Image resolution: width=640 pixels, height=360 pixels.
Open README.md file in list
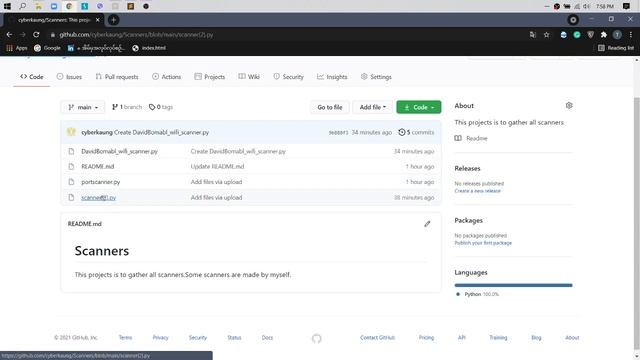pos(98,167)
